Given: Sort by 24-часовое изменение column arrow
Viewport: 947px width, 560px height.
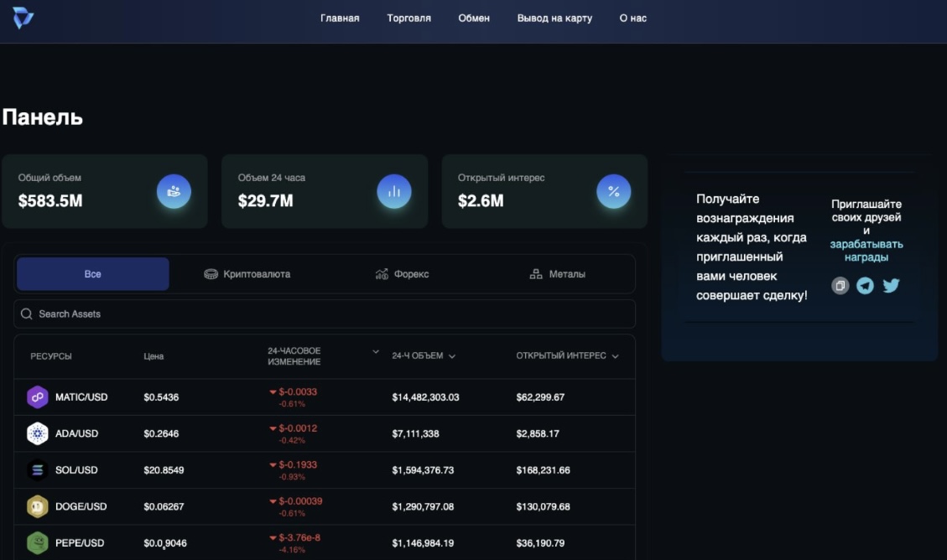Looking at the screenshot, I should [x=375, y=352].
